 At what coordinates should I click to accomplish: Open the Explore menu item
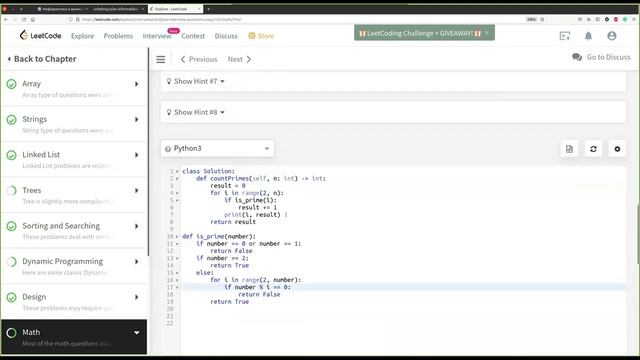82,36
